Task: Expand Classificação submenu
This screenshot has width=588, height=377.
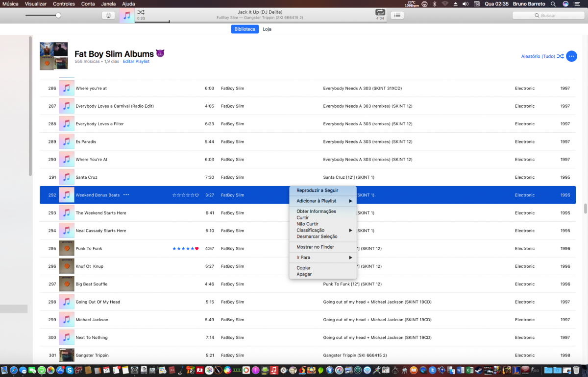Action: (x=323, y=230)
